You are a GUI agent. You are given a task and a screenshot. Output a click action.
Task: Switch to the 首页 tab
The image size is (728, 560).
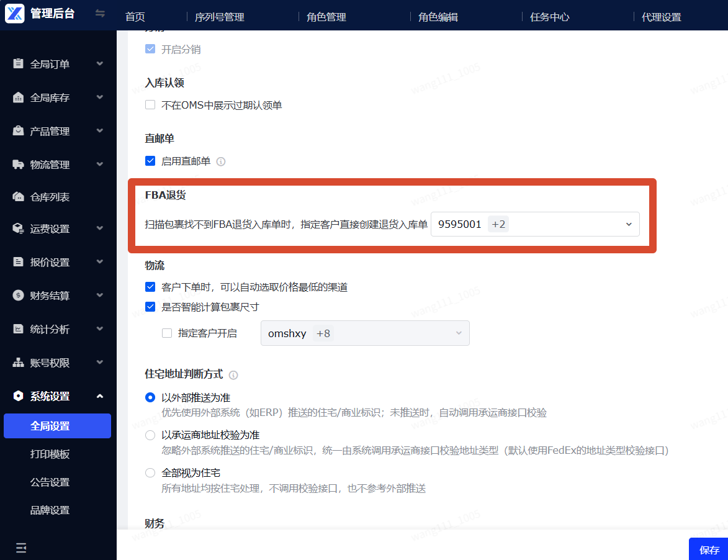pyautogui.click(x=135, y=17)
